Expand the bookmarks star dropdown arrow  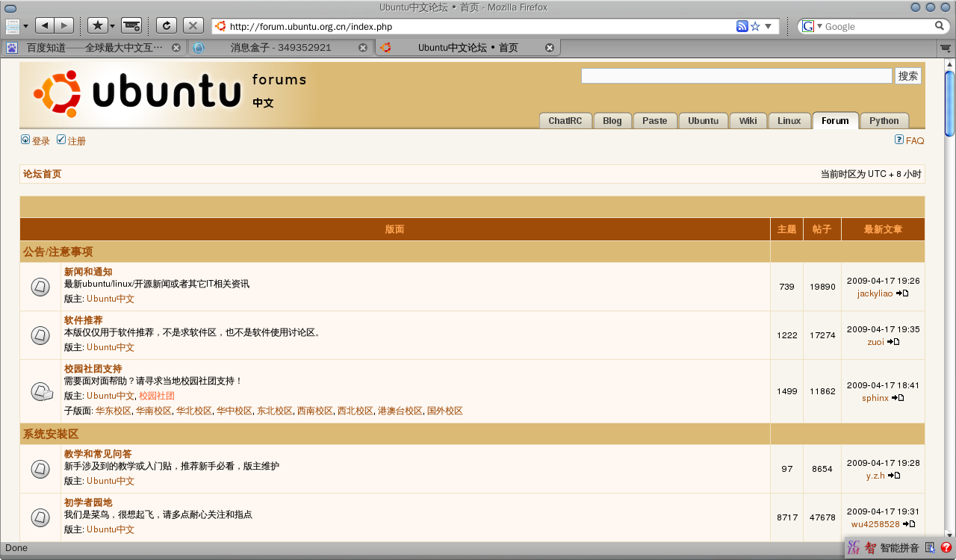(113, 26)
